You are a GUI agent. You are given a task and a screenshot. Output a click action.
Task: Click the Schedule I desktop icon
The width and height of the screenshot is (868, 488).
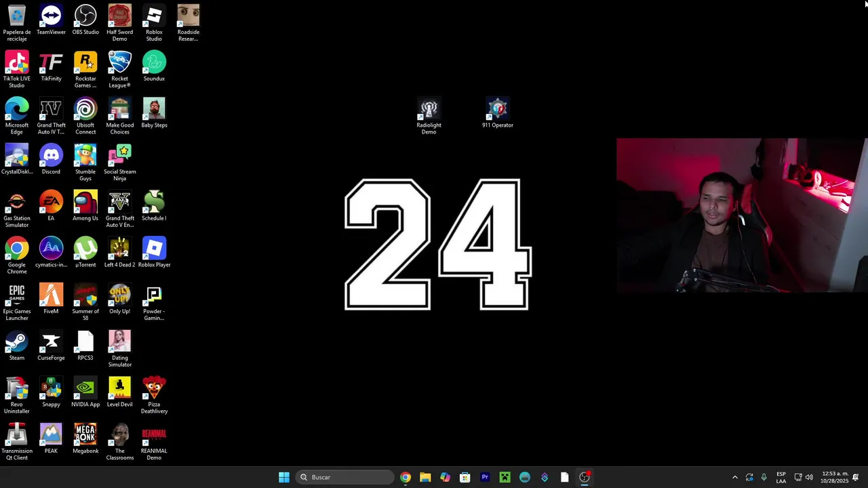click(154, 206)
